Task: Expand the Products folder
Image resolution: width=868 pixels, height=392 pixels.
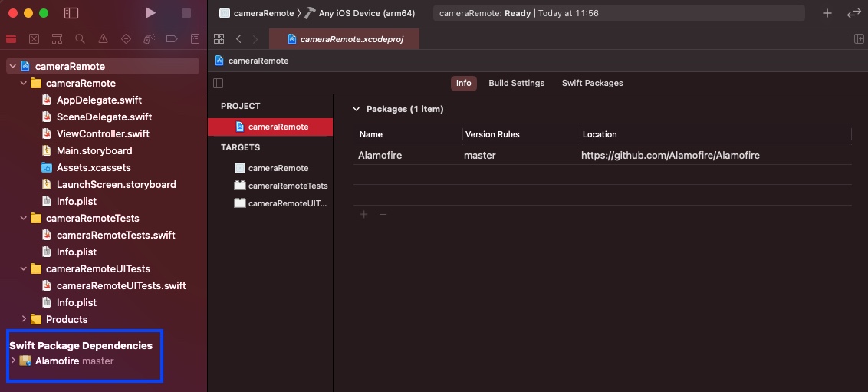Action: coord(23,319)
